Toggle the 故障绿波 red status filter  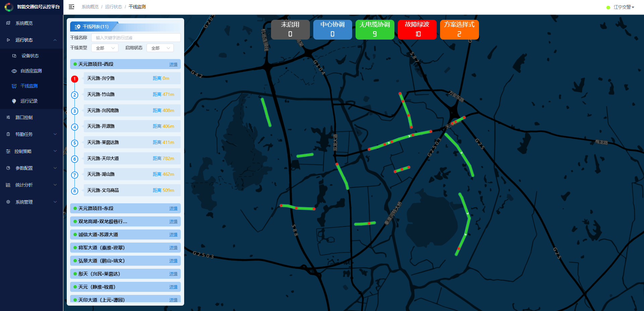point(417,30)
